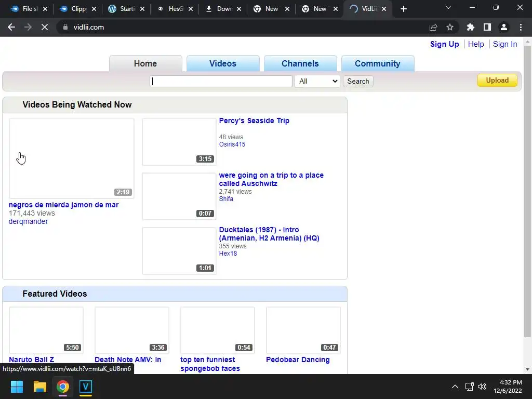Open the 0:07 video thumbnail

(x=179, y=196)
